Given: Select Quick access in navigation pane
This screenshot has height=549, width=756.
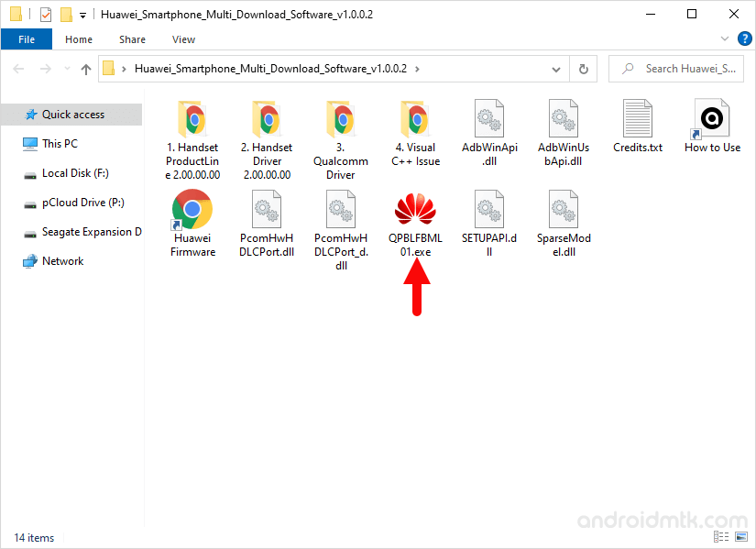Looking at the screenshot, I should [71, 115].
